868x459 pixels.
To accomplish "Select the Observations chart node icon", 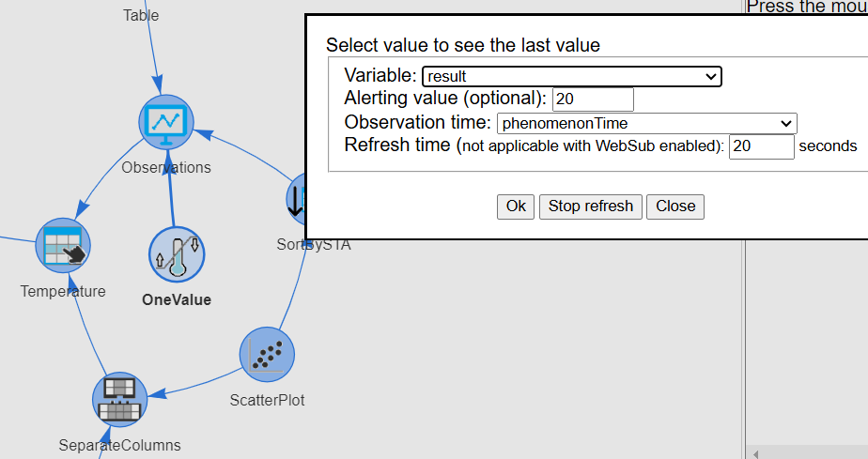I will (x=166, y=122).
